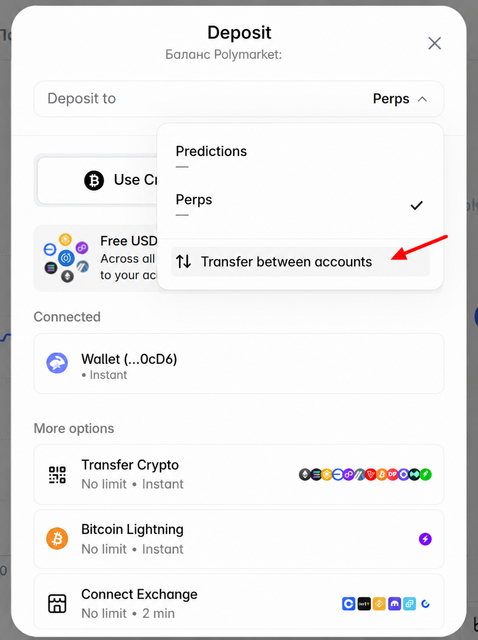Collapse the Perps dropdown chevron
Image resolution: width=478 pixels, height=640 pixels.
point(422,99)
